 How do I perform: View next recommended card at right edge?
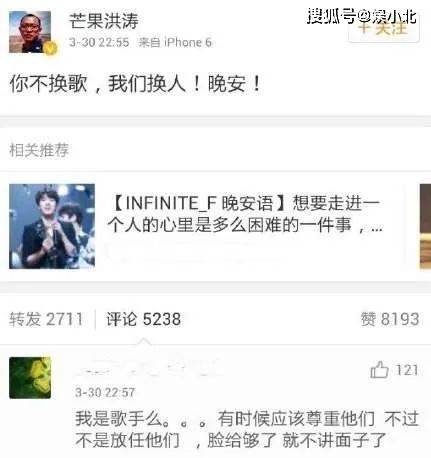click(425, 226)
